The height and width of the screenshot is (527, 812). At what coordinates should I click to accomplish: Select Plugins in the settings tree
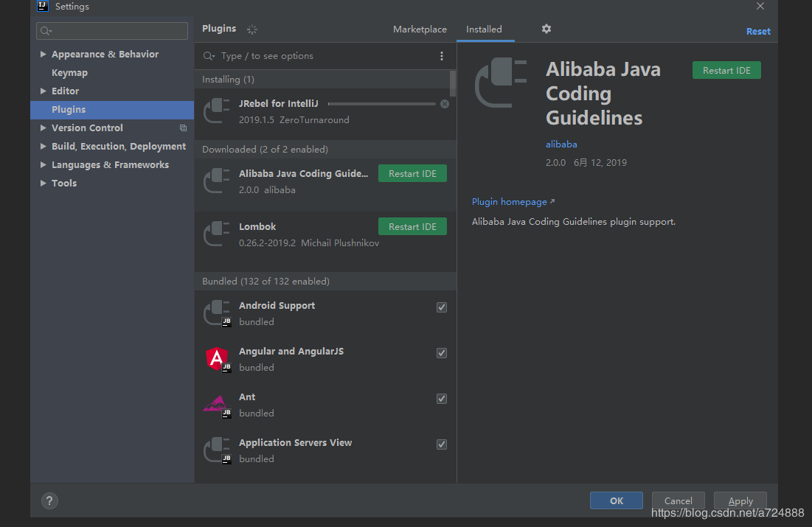(x=112, y=110)
